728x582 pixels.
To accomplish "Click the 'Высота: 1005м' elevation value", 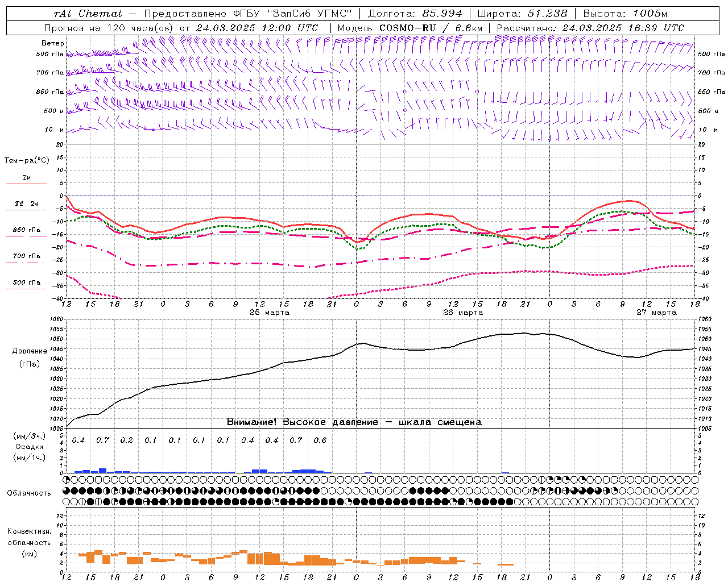I will tap(625, 14).
